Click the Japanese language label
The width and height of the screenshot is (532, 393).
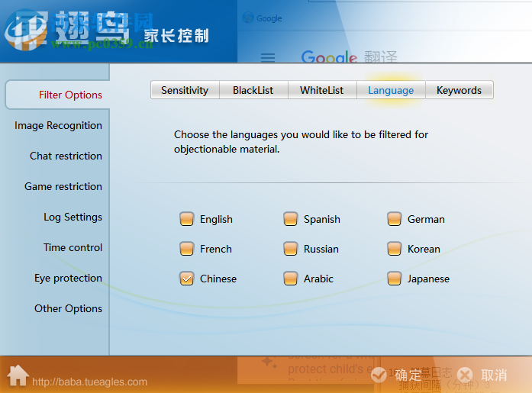tap(428, 279)
